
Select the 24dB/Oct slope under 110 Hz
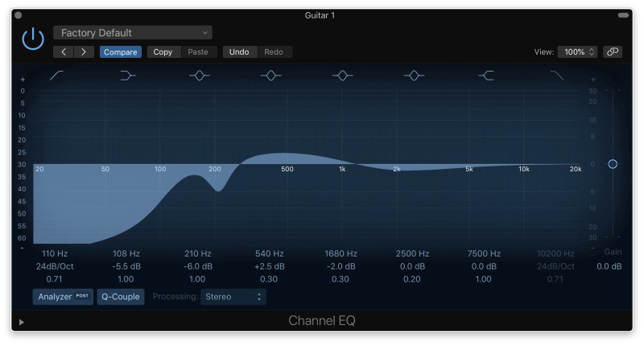55,266
